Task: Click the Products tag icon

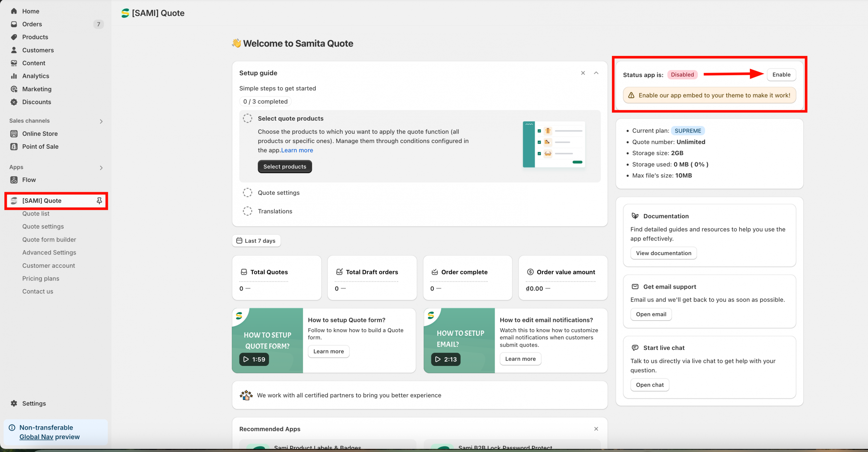Action: click(14, 37)
